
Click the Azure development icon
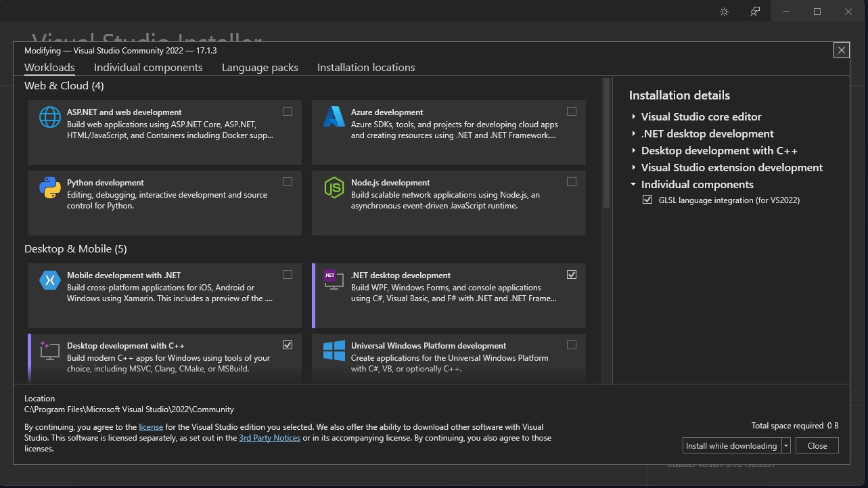click(x=334, y=116)
